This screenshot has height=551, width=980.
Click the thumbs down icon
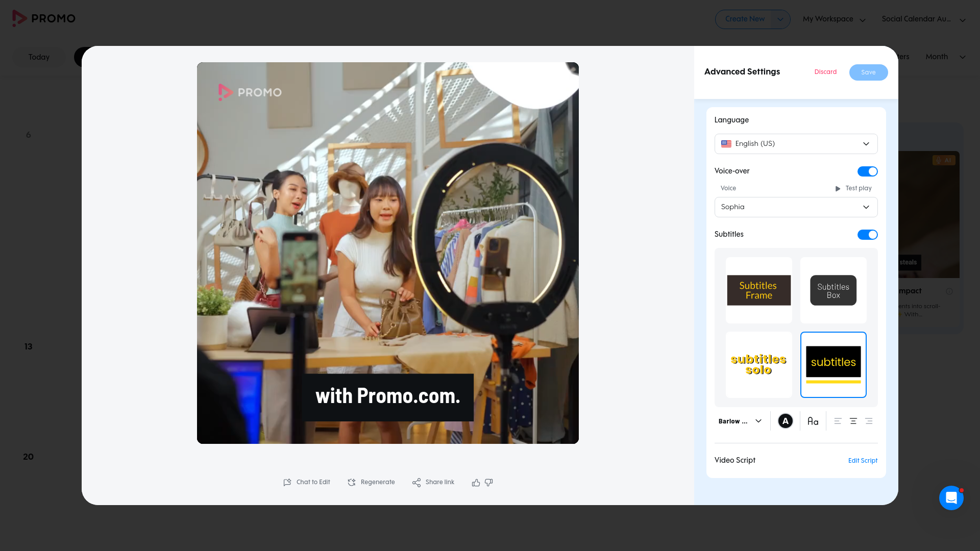pyautogui.click(x=488, y=483)
